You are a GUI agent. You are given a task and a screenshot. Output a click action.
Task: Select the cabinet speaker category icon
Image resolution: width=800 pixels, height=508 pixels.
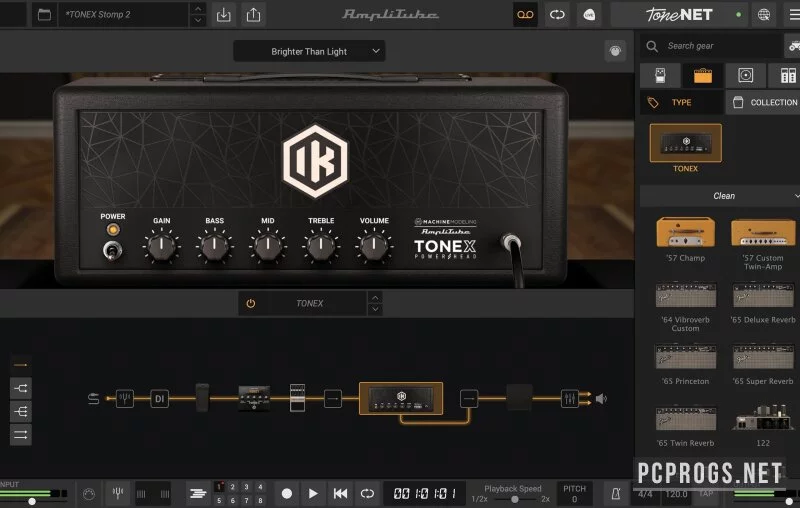click(x=745, y=75)
